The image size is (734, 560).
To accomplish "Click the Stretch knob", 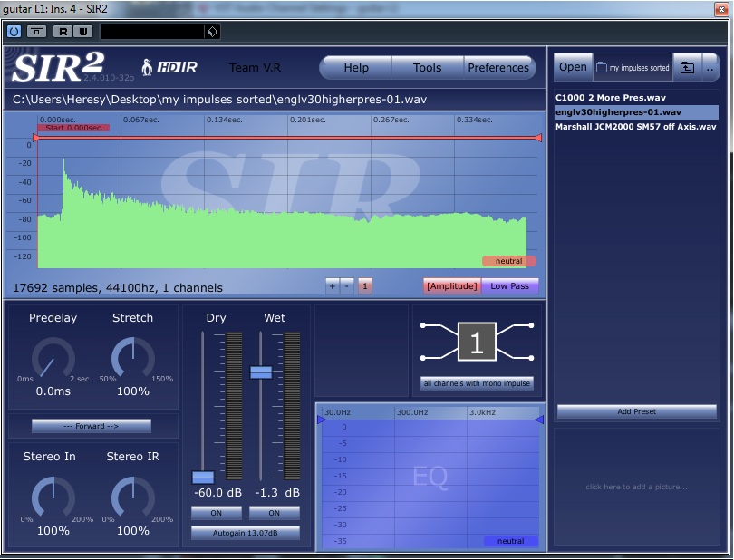I will coord(133,359).
